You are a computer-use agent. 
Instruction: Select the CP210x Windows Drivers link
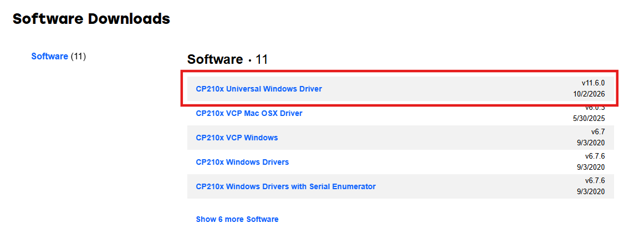coord(242,163)
